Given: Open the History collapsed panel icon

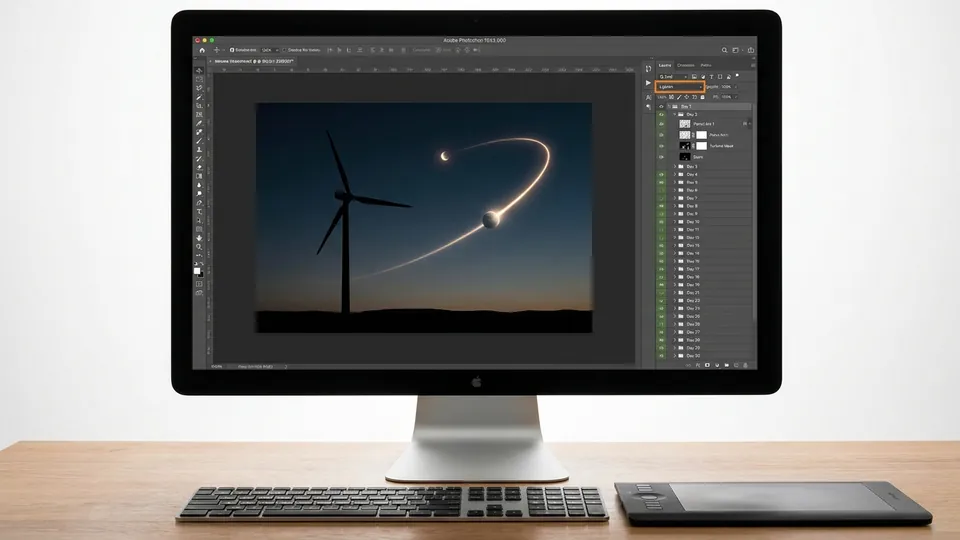Looking at the screenshot, I should pyautogui.click(x=648, y=69).
